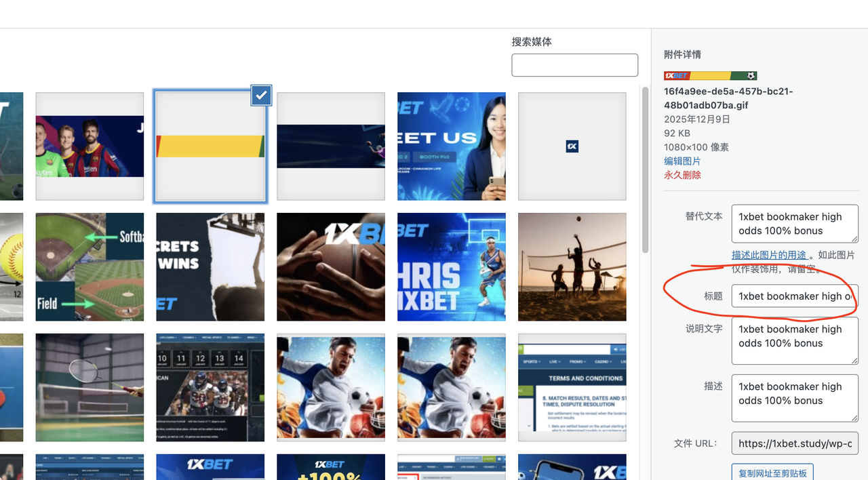868x480 pixels.
Task: Click the filename 16f4a9ee-de5a-457b-bc21-48b01adb07ba.gif
Action: click(728, 98)
